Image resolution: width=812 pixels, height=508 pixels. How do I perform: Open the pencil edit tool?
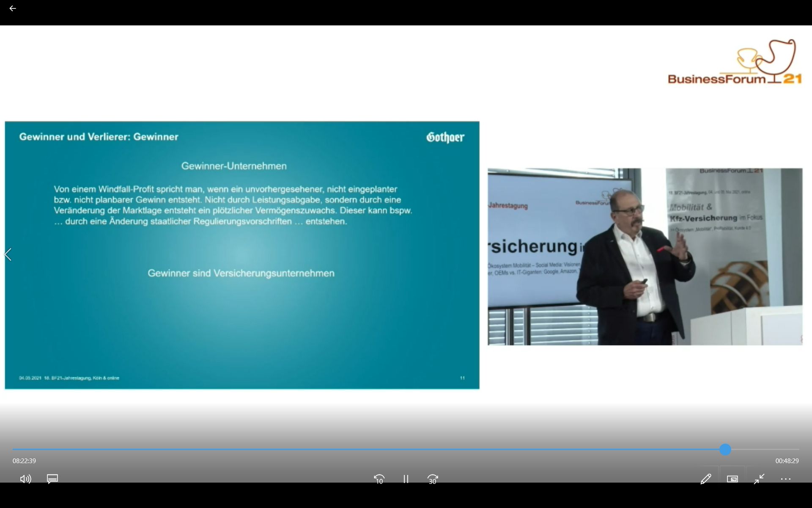pos(705,479)
